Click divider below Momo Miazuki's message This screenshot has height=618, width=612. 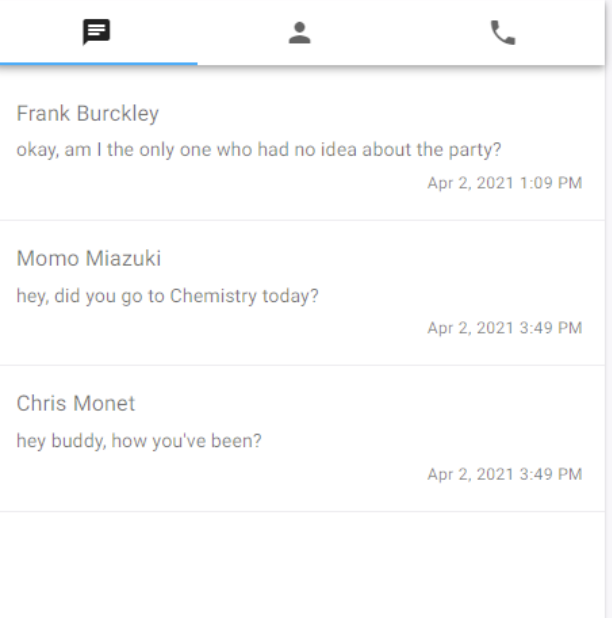(302, 365)
